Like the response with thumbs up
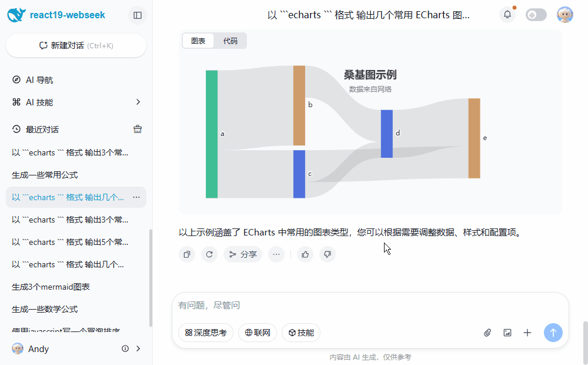 click(305, 254)
